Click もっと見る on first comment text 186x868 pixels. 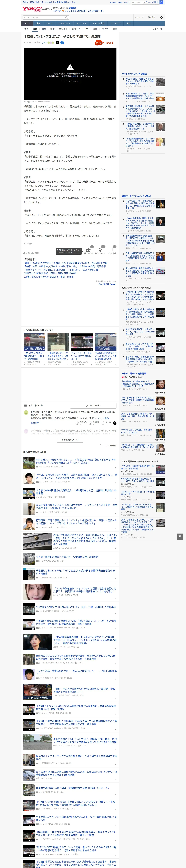click(x=103, y=418)
